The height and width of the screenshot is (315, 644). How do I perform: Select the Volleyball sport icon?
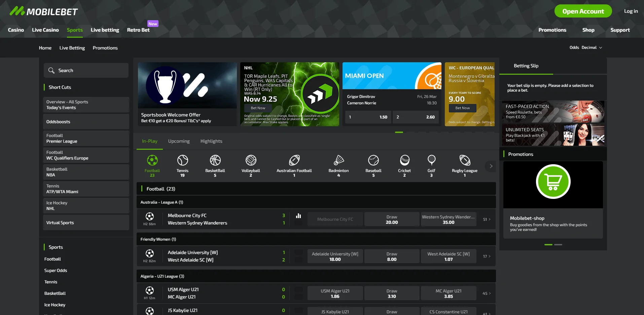pyautogui.click(x=251, y=160)
